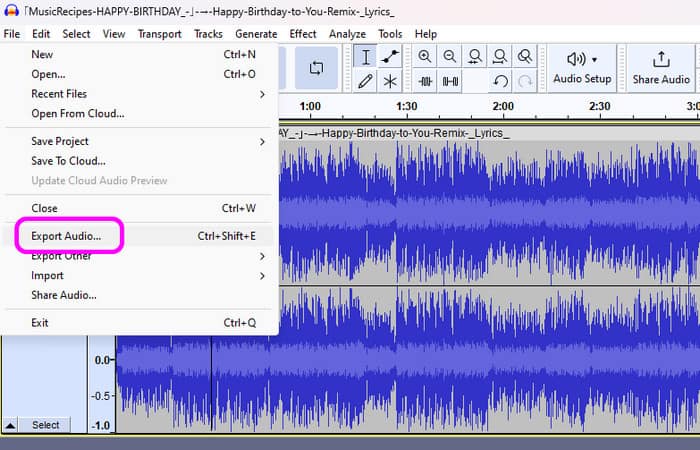Click the -1.0 label on vertical scale
The image size is (700, 450).
101,425
